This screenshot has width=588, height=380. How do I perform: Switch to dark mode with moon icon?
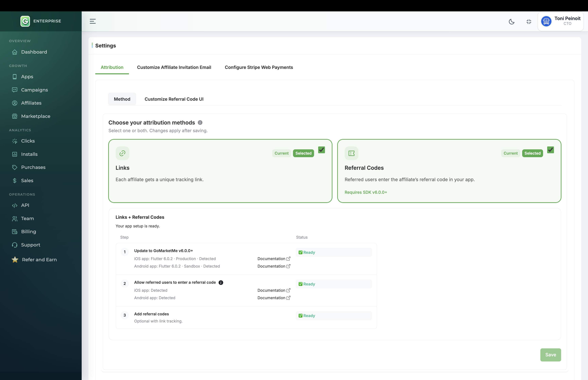[511, 21]
